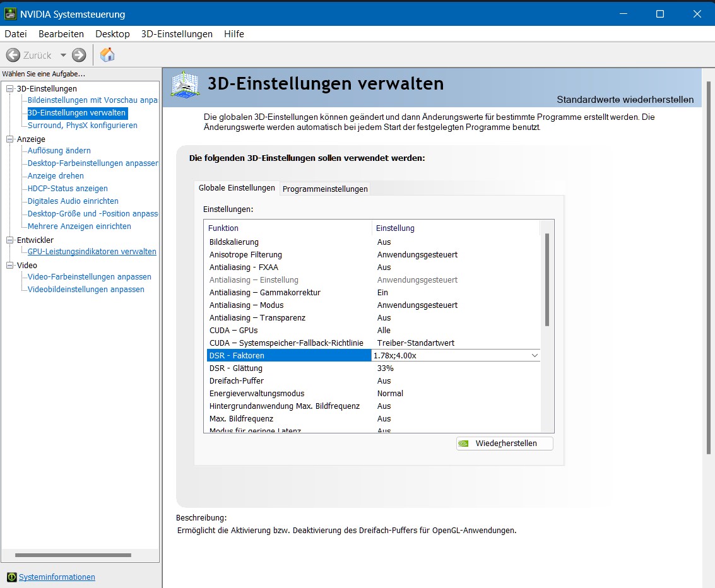
Task: Open the Desktop menu
Action: click(112, 33)
